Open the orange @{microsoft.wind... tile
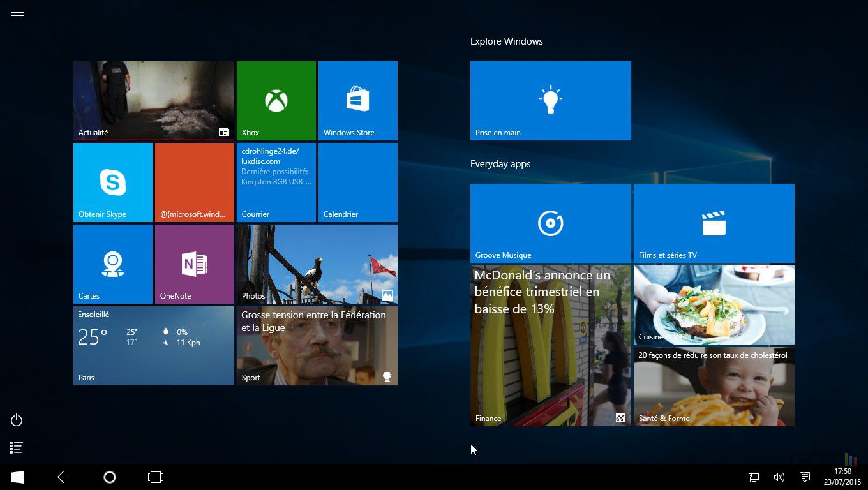 (x=195, y=182)
